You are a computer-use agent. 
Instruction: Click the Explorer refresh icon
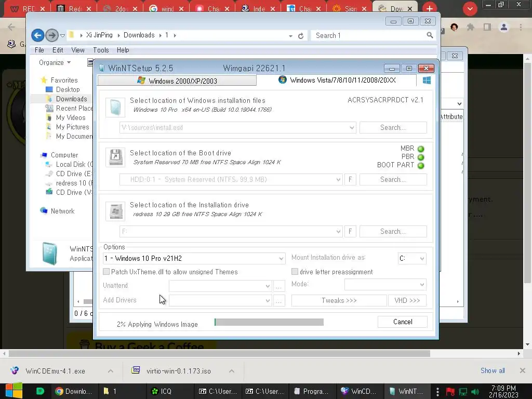point(301,36)
